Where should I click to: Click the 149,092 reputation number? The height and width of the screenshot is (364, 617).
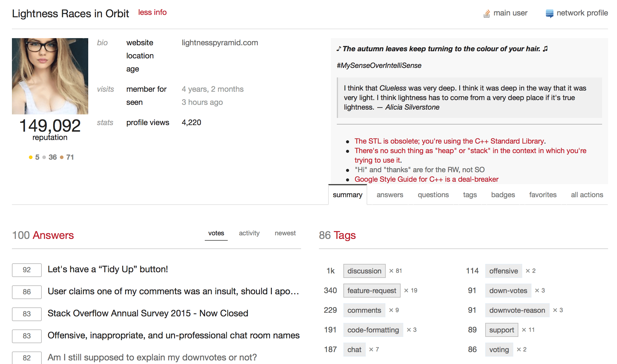[x=50, y=126]
